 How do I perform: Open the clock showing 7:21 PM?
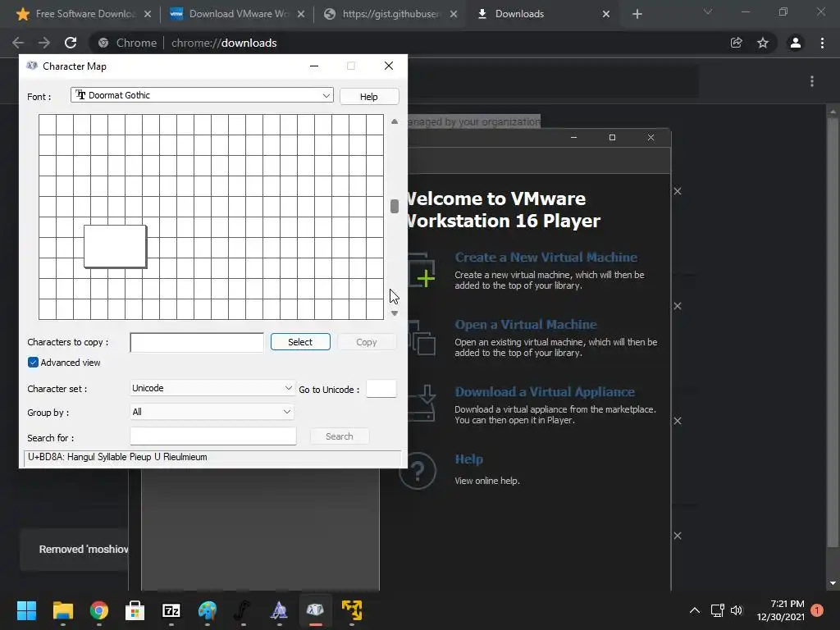(781, 610)
